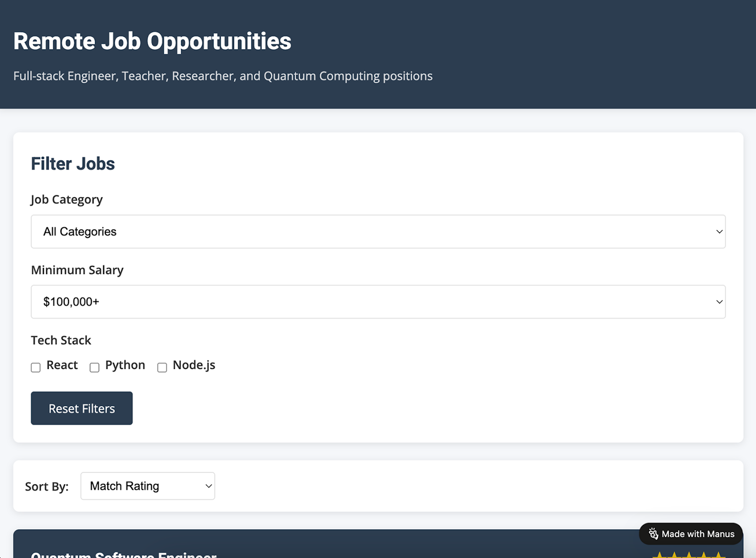Screen dimensions: 756x558
Task: Open the Match Rating sort dropdown
Action: click(148, 486)
